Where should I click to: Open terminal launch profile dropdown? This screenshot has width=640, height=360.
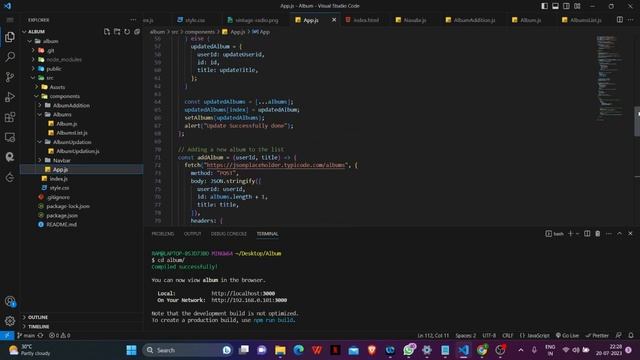(x=578, y=233)
